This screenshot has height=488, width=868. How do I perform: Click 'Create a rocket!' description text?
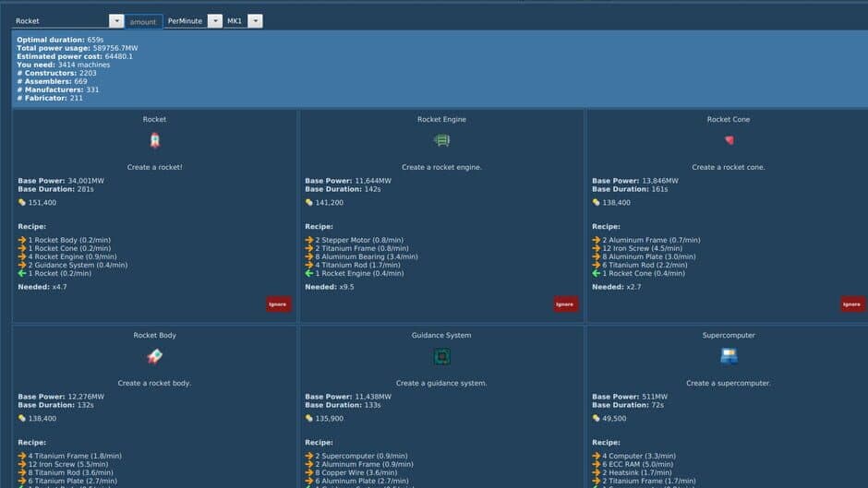(x=154, y=167)
